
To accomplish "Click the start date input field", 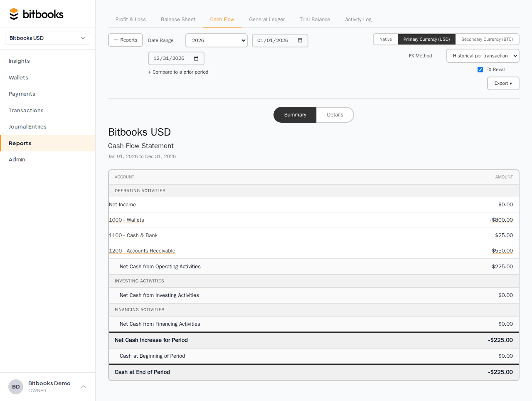I will [280, 40].
